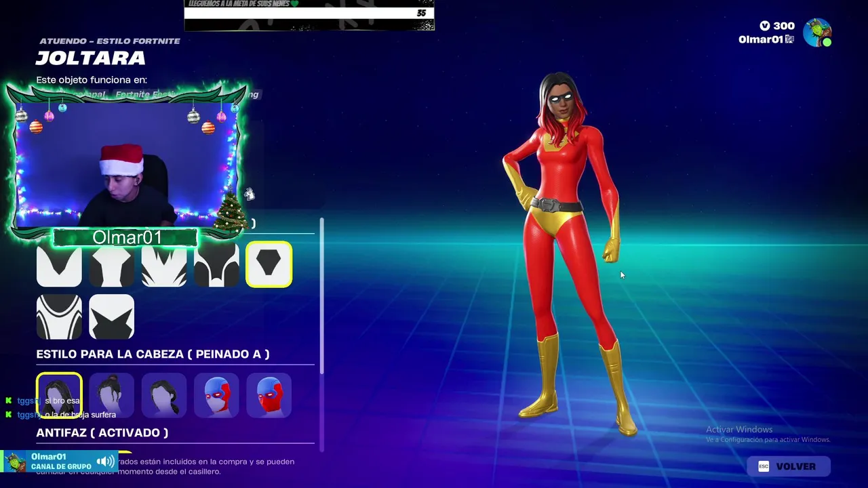The width and height of the screenshot is (868, 488).
Task: Open the player profile avatar
Action: (817, 33)
